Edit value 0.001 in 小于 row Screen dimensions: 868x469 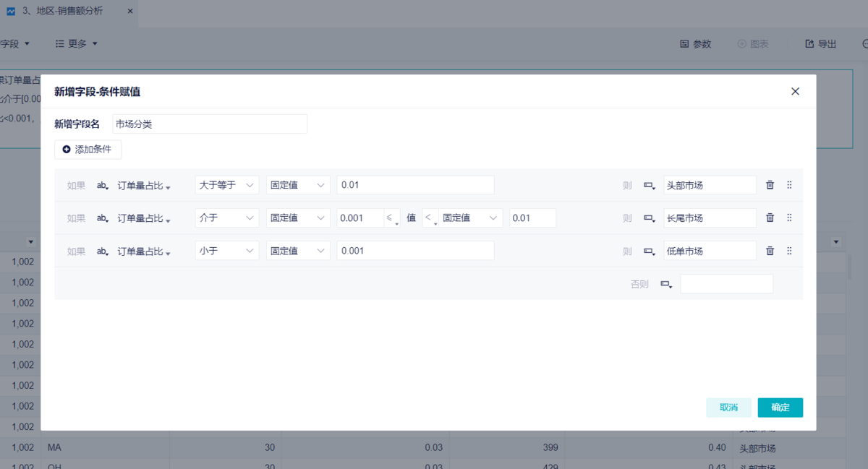(415, 251)
